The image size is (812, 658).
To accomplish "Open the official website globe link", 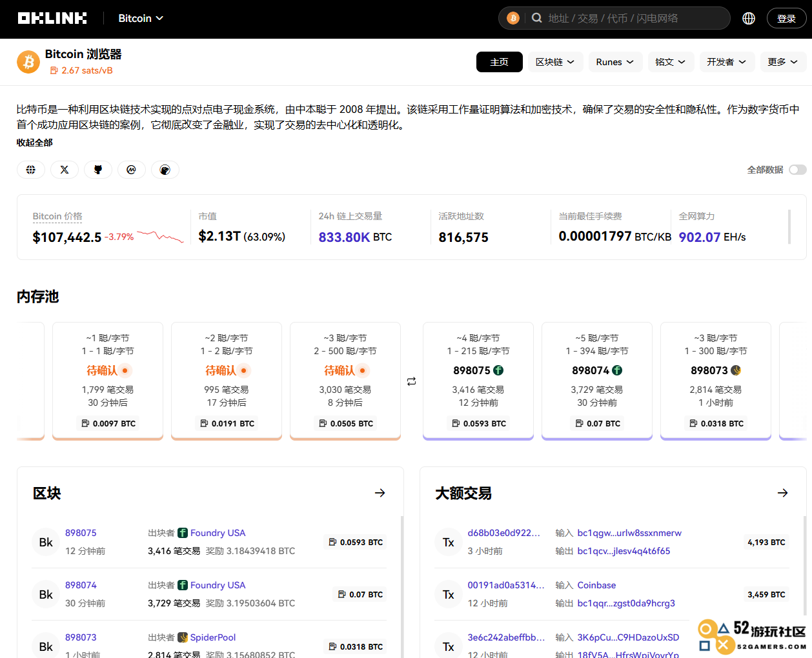I will [x=31, y=170].
